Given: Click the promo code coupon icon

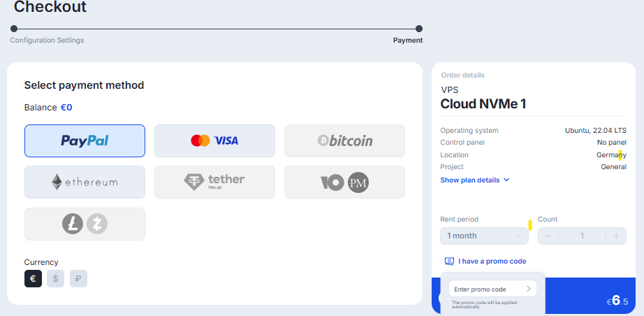Looking at the screenshot, I should point(449,261).
